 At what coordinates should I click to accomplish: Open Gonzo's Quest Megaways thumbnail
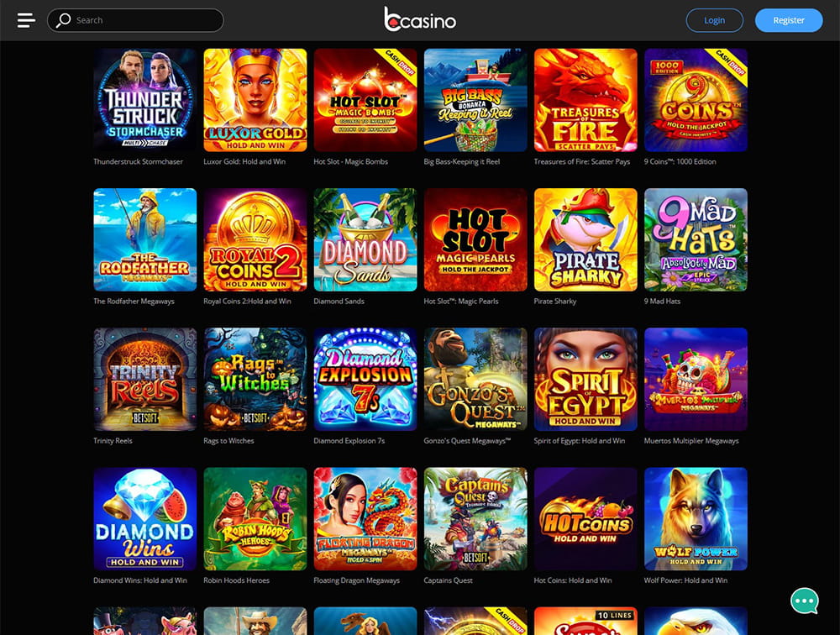coord(475,380)
